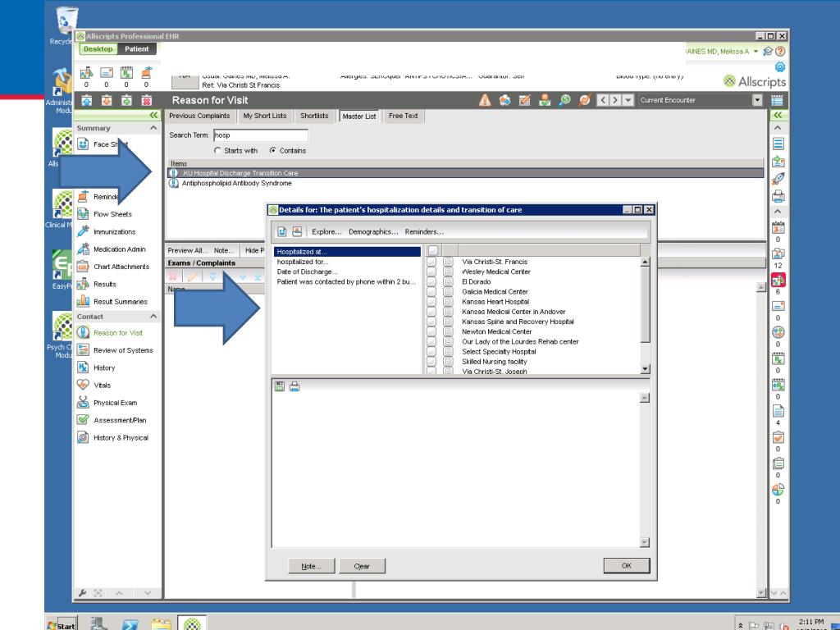
Task: Open Assessment/Plan in the sidebar
Action: pos(120,421)
